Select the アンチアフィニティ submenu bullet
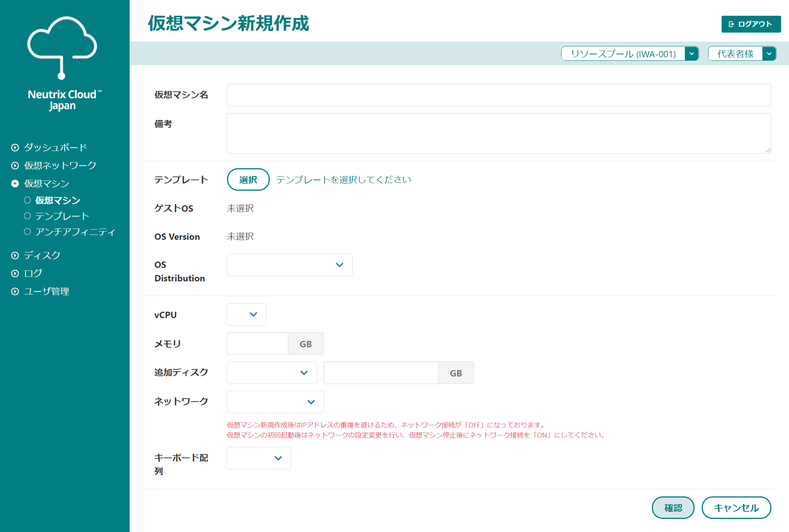This screenshot has width=789, height=532. pyautogui.click(x=27, y=232)
